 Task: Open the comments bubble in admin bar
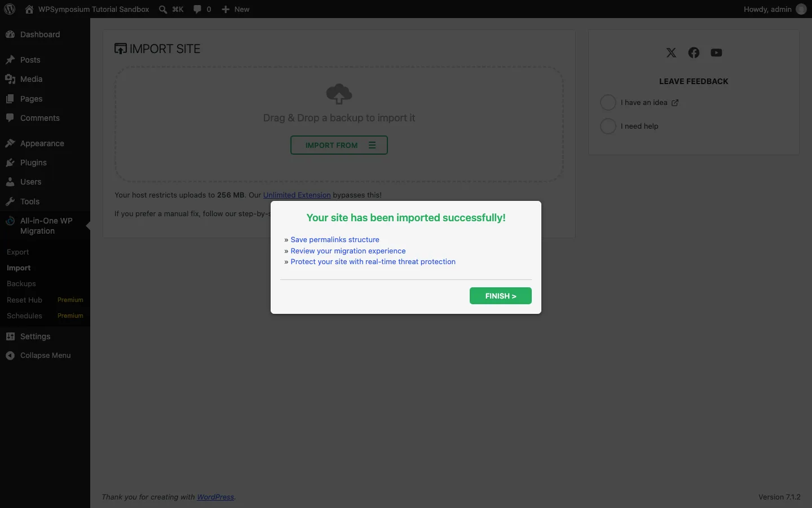click(197, 9)
